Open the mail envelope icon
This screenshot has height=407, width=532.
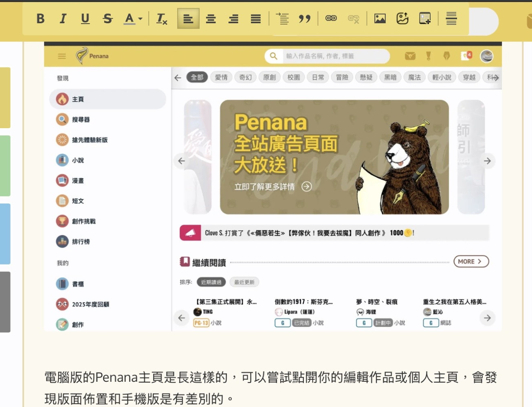click(x=410, y=56)
